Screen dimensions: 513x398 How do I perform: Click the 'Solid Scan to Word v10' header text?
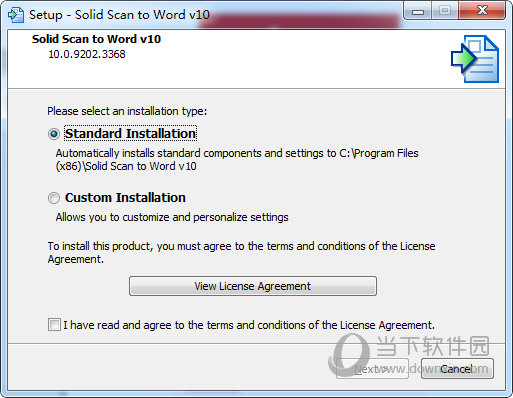96,39
